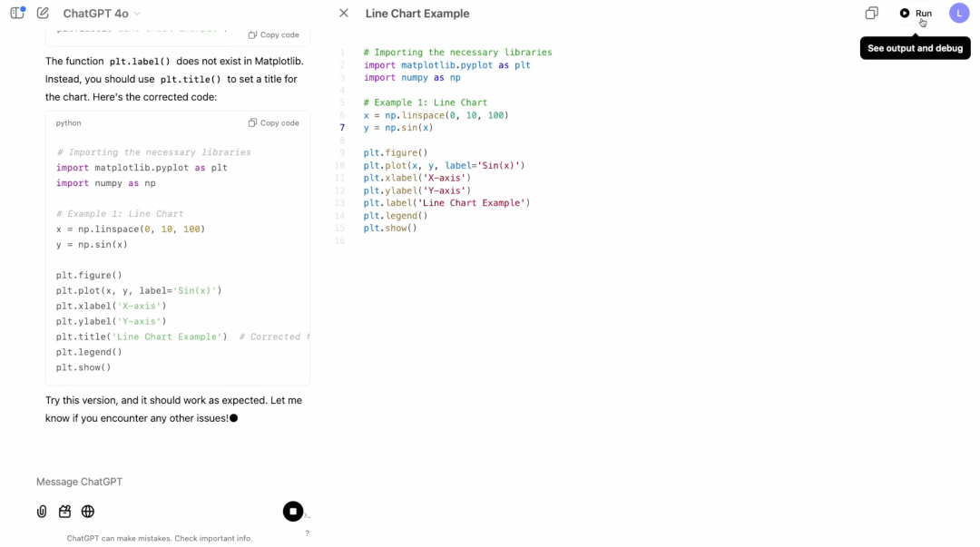Viewport: 980px width, 547px height.
Task: Click the python language label
Action: tap(67, 122)
